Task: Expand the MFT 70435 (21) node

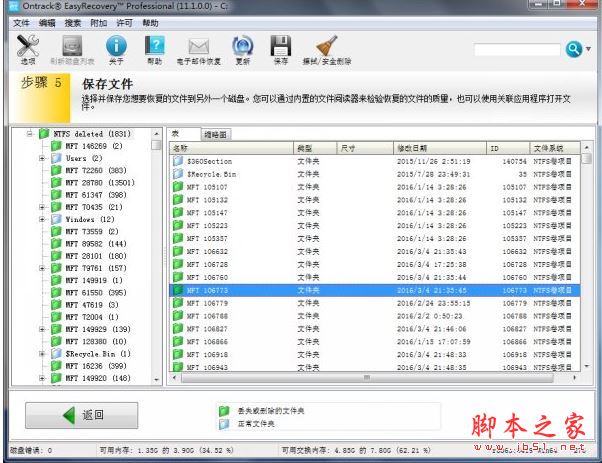Action: pyautogui.click(x=42, y=207)
